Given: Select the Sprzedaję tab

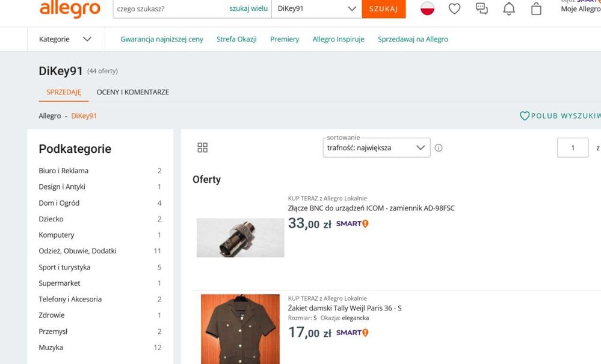Looking at the screenshot, I should [63, 92].
